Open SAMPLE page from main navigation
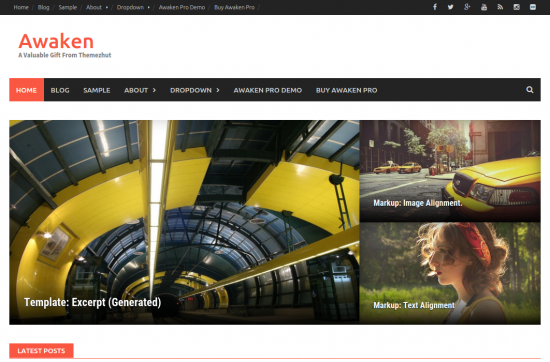The width and height of the screenshot is (550, 362). click(97, 90)
